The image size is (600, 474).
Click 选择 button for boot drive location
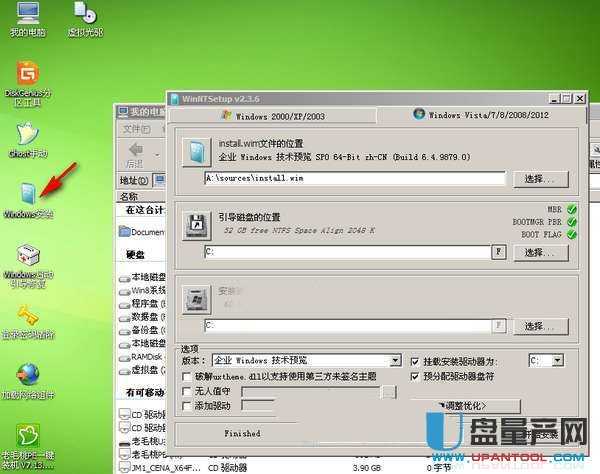click(x=540, y=253)
